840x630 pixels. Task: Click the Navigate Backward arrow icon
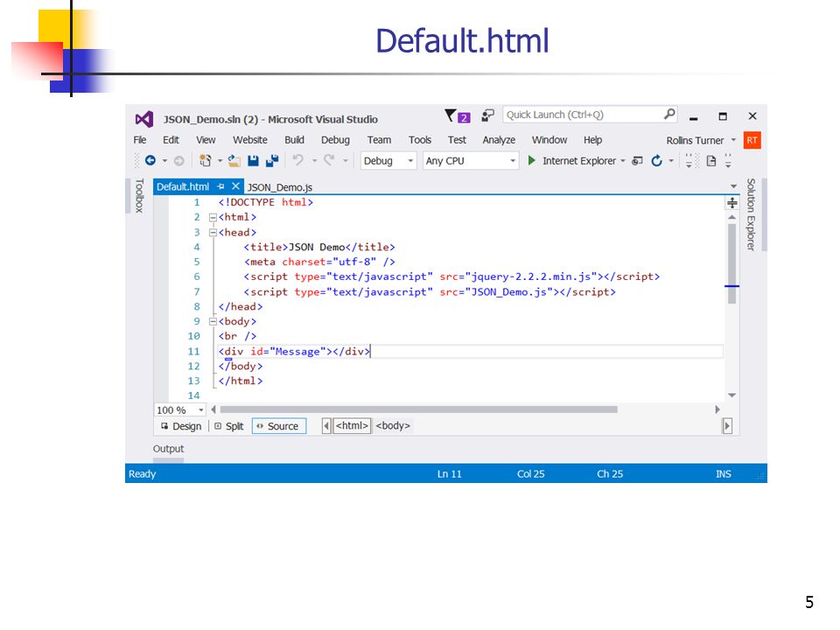150,160
